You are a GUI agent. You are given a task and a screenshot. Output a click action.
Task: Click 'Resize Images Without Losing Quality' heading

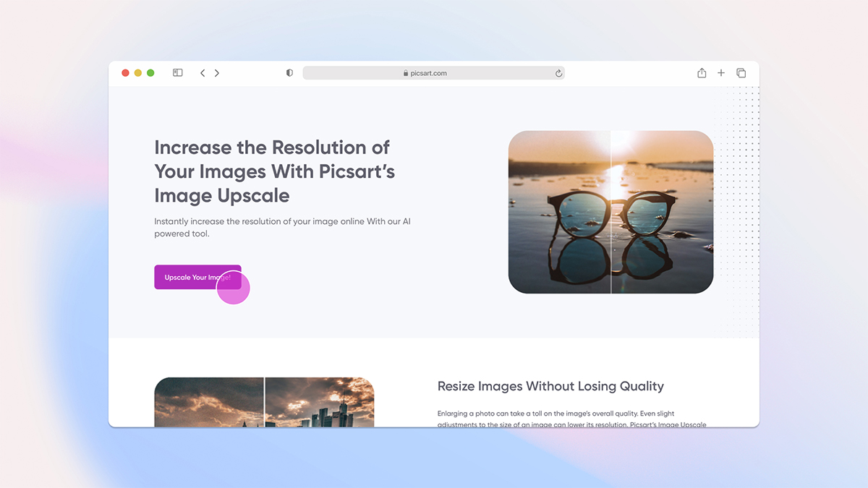550,386
